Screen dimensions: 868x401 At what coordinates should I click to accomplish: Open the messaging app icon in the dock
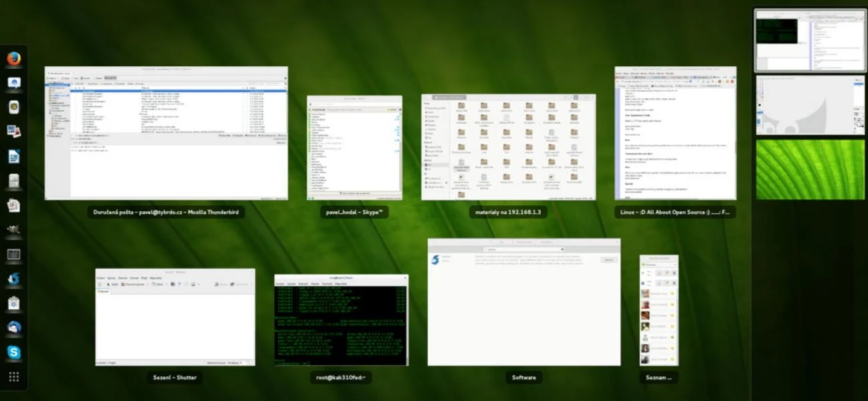pyautogui.click(x=13, y=83)
